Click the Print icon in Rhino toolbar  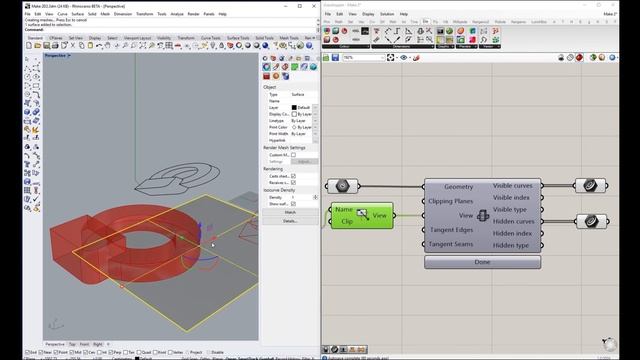[55, 46]
